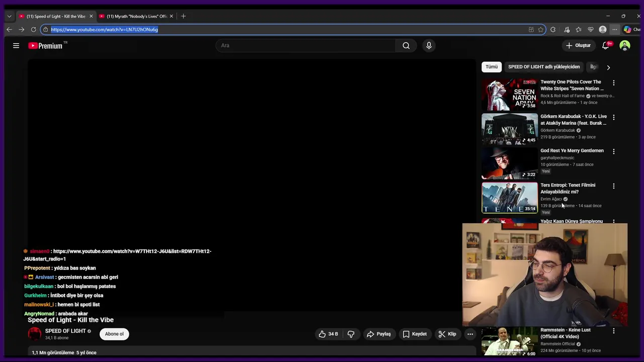This screenshot has width=644, height=362.
Task: Open options for God Rest Ye Merry Gentlemen
Action: pyautogui.click(x=613, y=151)
